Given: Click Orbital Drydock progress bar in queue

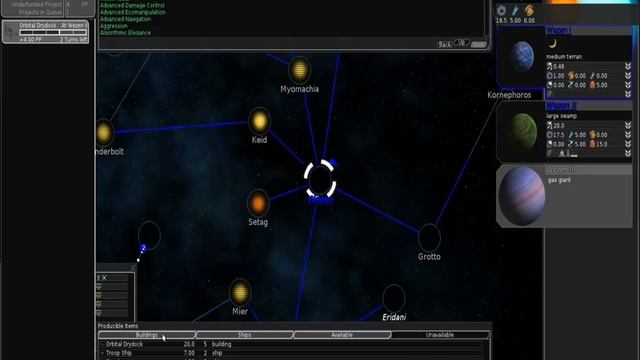Looking at the screenshot, I should [53, 32].
